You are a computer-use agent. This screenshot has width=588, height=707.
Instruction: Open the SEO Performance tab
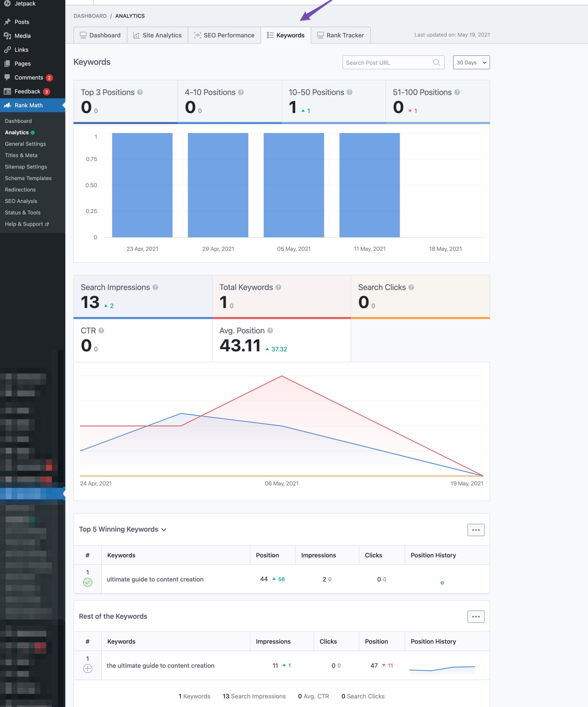click(x=224, y=35)
